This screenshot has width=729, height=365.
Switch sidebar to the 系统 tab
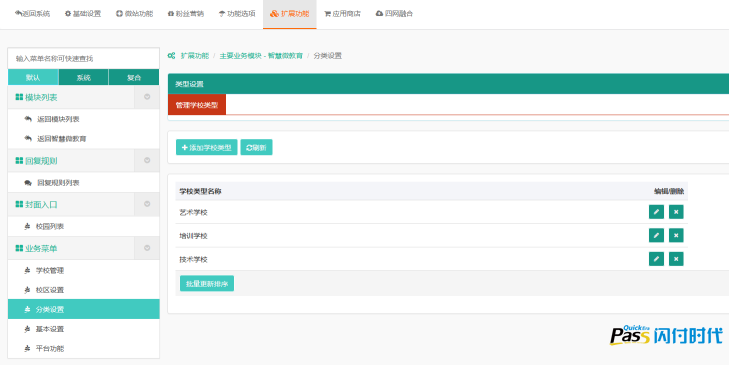tap(84, 78)
